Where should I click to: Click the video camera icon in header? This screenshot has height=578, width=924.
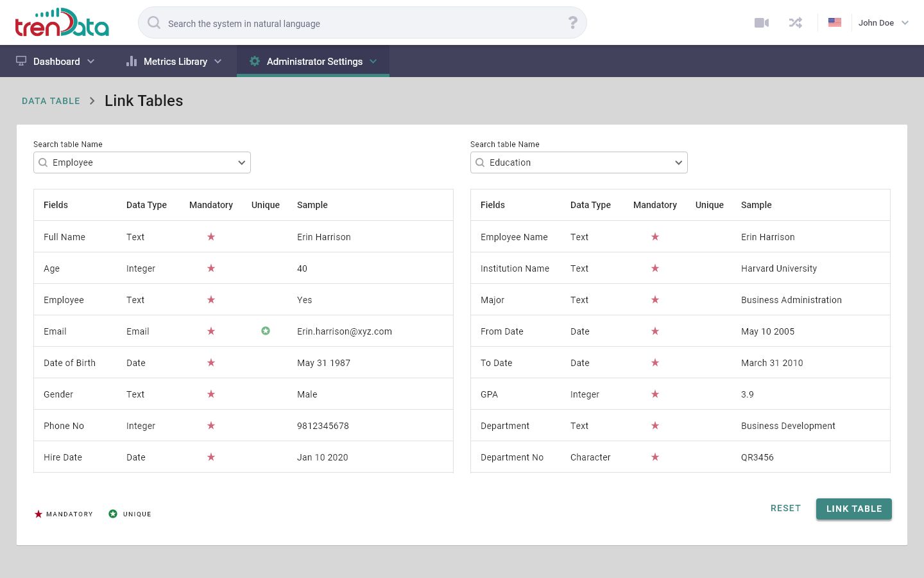[x=762, y=23]
